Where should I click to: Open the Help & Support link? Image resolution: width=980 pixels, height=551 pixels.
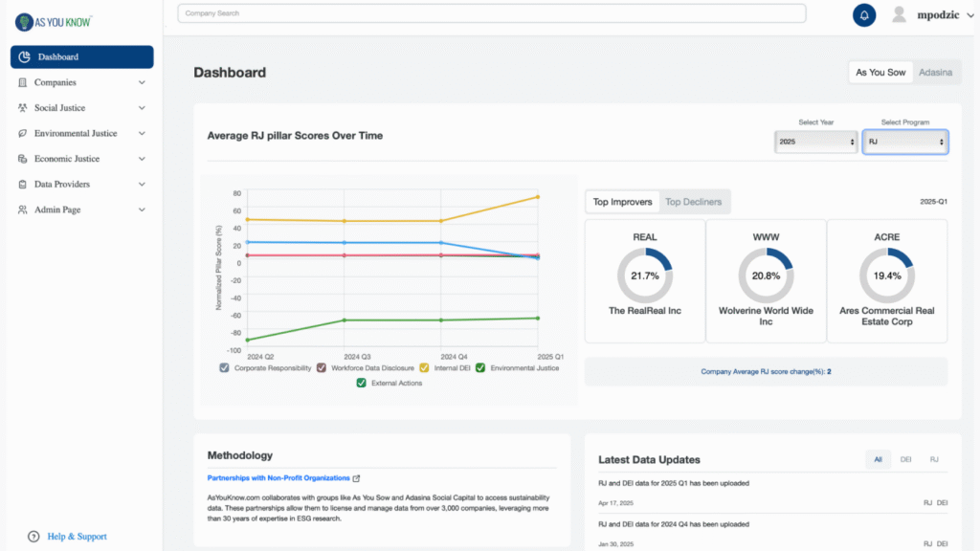[77, 537]
